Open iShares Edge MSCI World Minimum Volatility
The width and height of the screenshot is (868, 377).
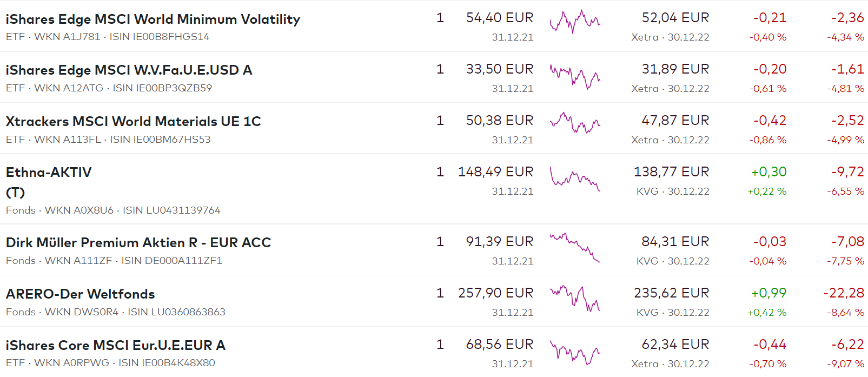click(x=153, y=19)
